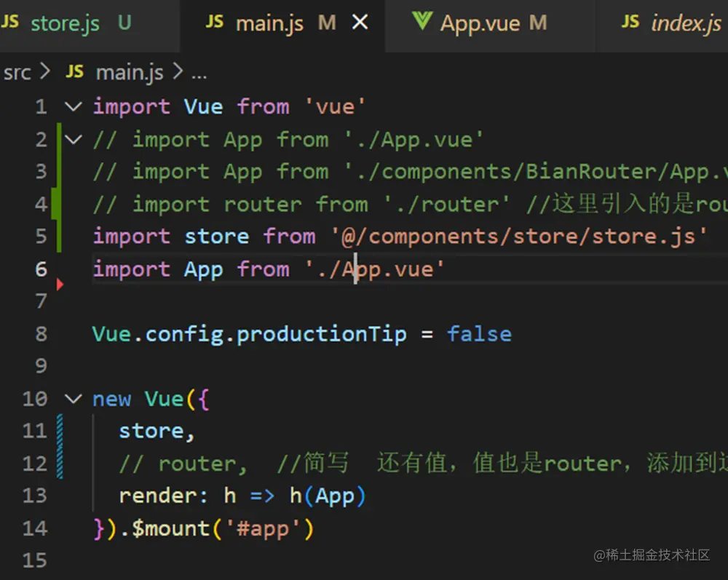Image resolution: width=728 pixels, height=580 pixels.
Task: Fold the new Vue block at line 10
Action: tap(74, 399)
